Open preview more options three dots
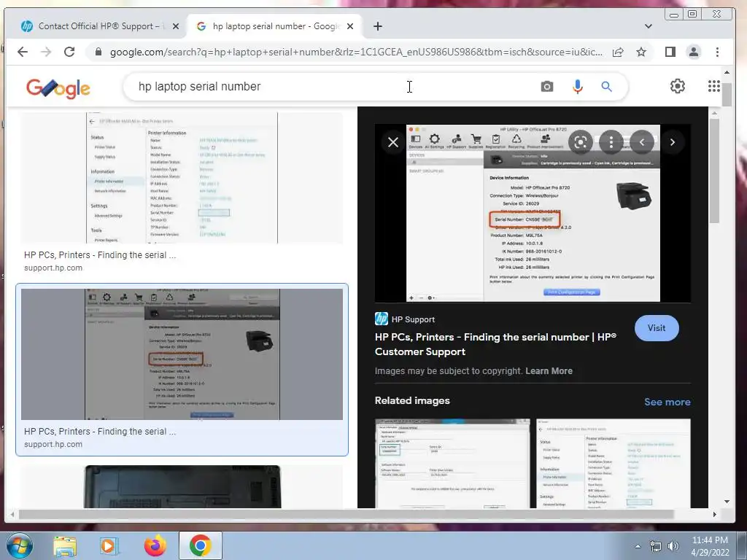 611,142
